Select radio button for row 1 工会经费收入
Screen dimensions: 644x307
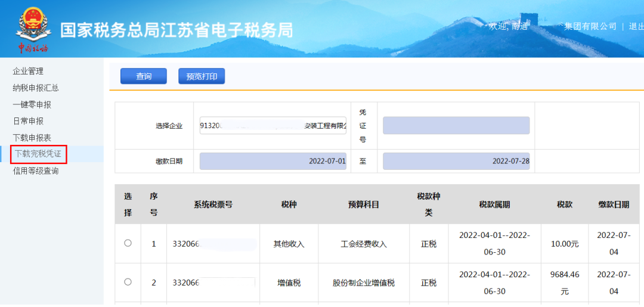(128, 243)
